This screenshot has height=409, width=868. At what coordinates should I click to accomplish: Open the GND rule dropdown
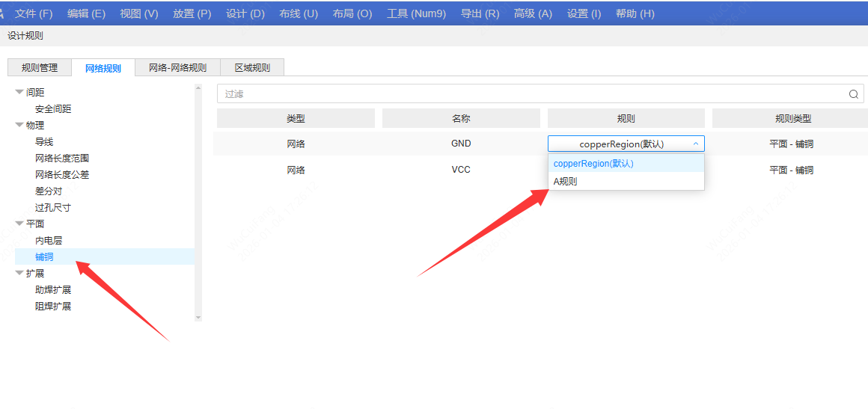(x=626, y=144)
